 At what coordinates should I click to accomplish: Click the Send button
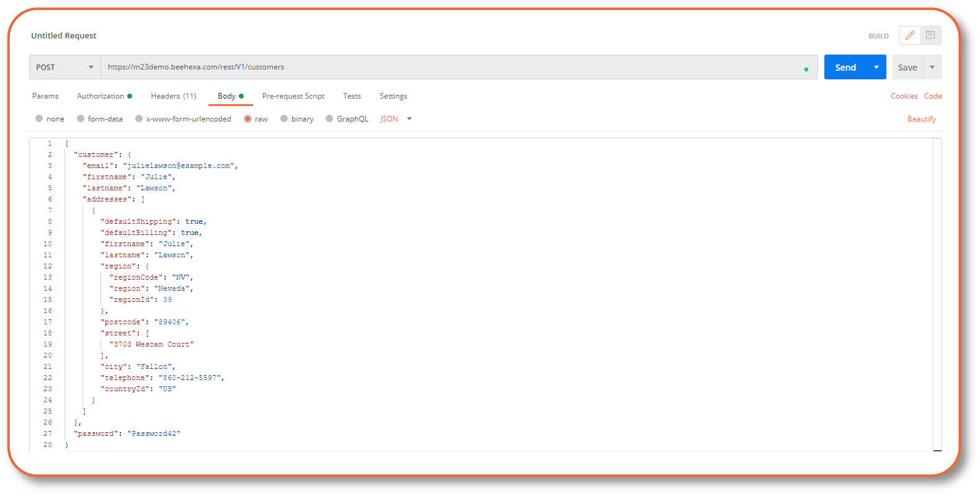[845, 67]
